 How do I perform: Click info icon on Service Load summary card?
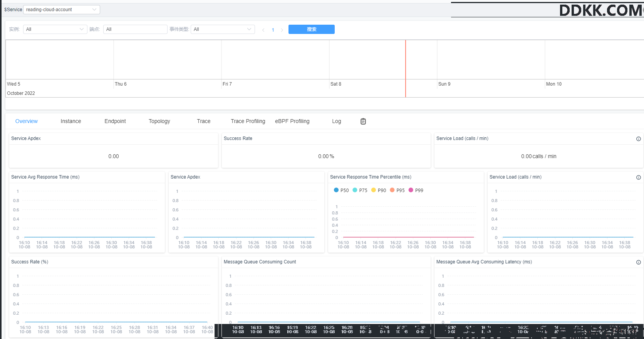(x=639, y=139)
